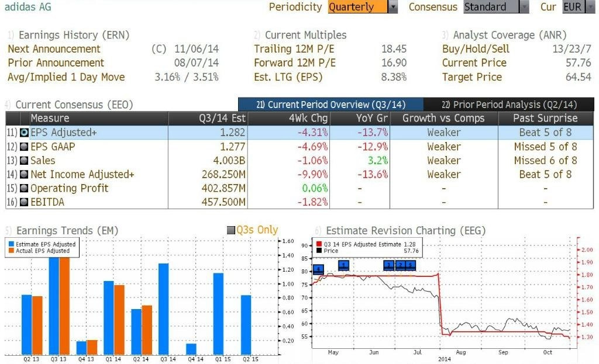
Task: Select the EPS GAAP row radio button
Action: (x=24, y=147)
